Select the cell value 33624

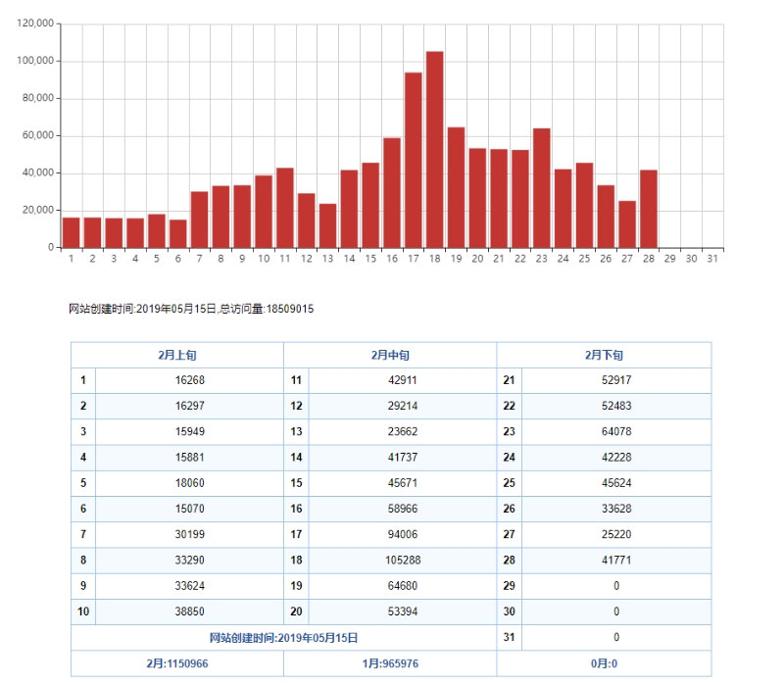(189, 585)
